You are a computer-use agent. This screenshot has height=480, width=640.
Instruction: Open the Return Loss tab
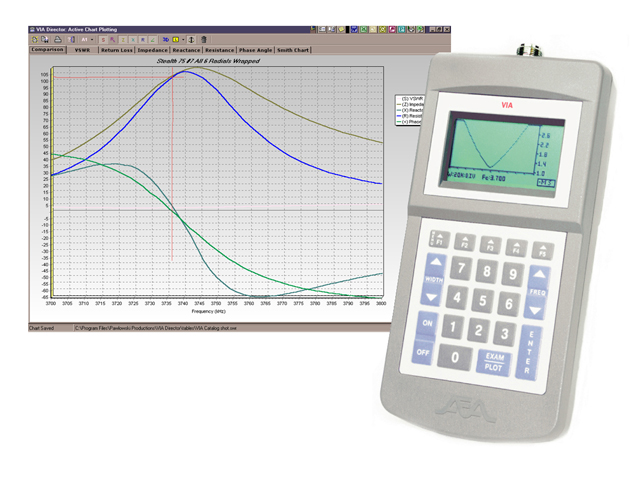click(117, 50)
